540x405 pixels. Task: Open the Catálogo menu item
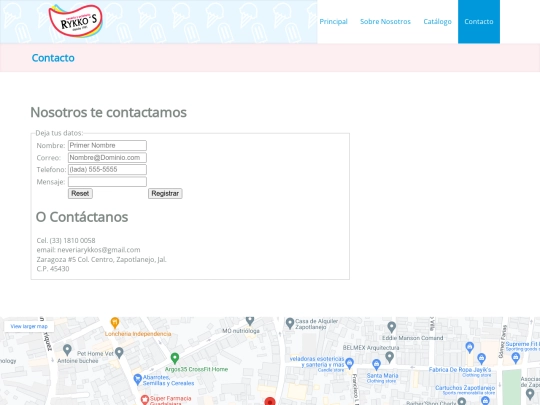[x=437, y=22]
